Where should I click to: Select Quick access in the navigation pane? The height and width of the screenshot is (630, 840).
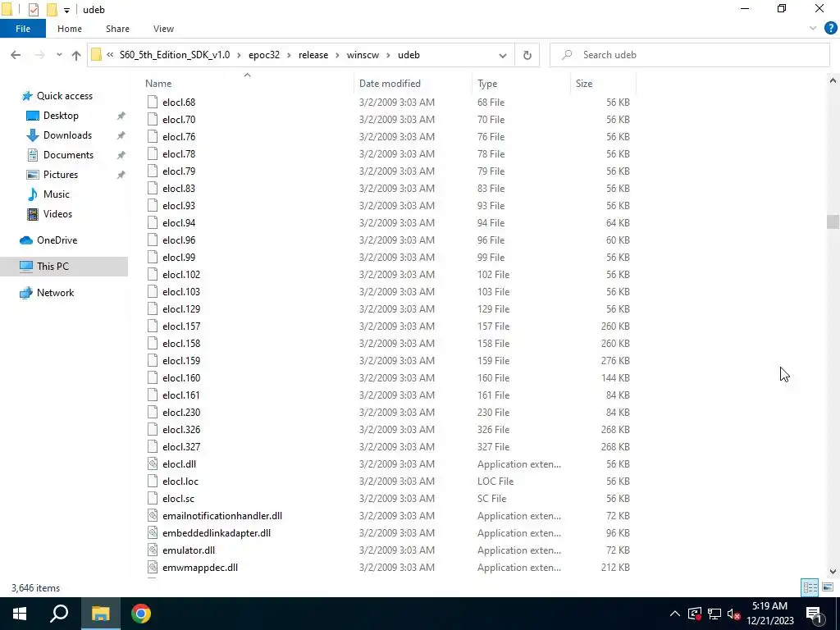[64, 96]
